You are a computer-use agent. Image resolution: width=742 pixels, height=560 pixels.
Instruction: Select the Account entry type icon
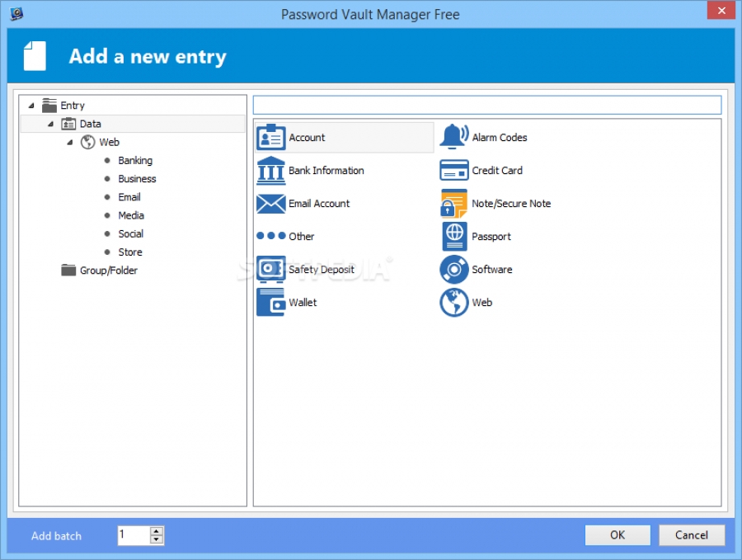(x=270, y=137)
